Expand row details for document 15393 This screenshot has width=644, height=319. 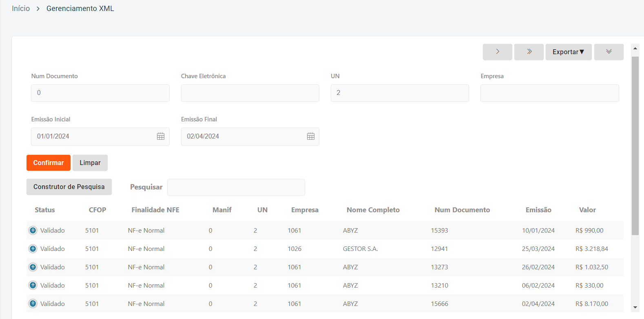(33, 231)
